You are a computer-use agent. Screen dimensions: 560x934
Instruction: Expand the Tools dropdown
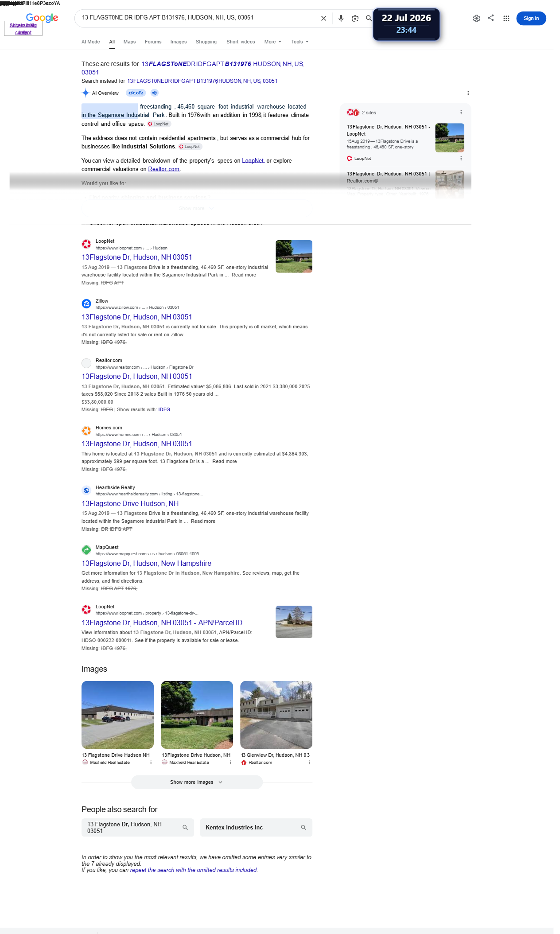coord(299,42)
